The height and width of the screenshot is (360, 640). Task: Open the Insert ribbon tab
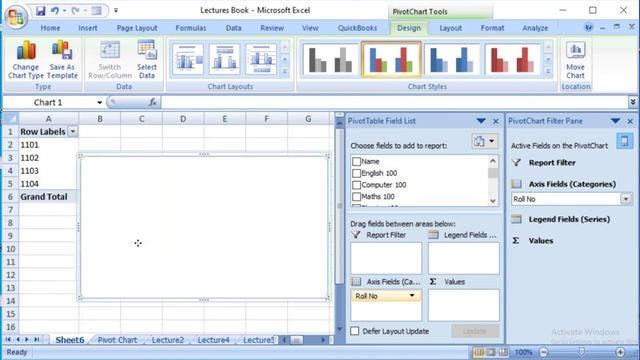click(88, 28)
